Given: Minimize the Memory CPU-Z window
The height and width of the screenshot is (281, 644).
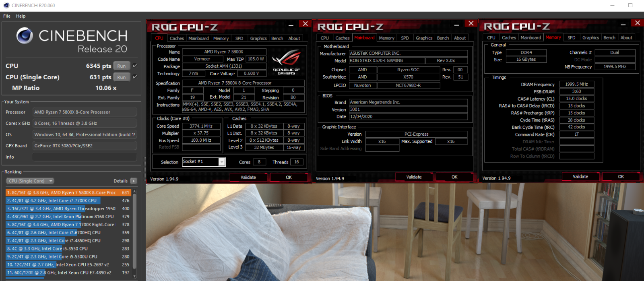Looking at the screenshot, I should pos(623,25).
